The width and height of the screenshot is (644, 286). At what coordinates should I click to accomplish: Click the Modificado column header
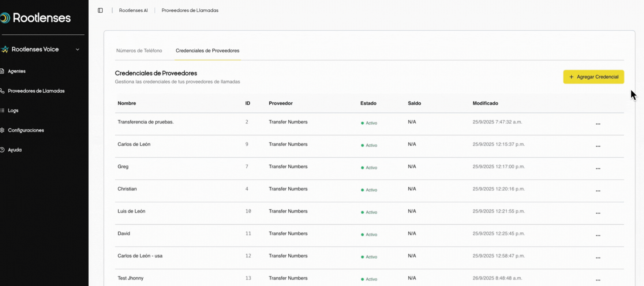click(485, 103)
